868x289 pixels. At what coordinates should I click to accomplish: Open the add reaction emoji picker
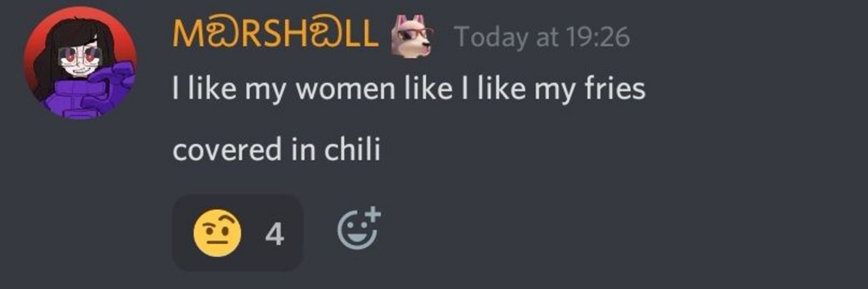pyautogui.click(x=359, y=228)
